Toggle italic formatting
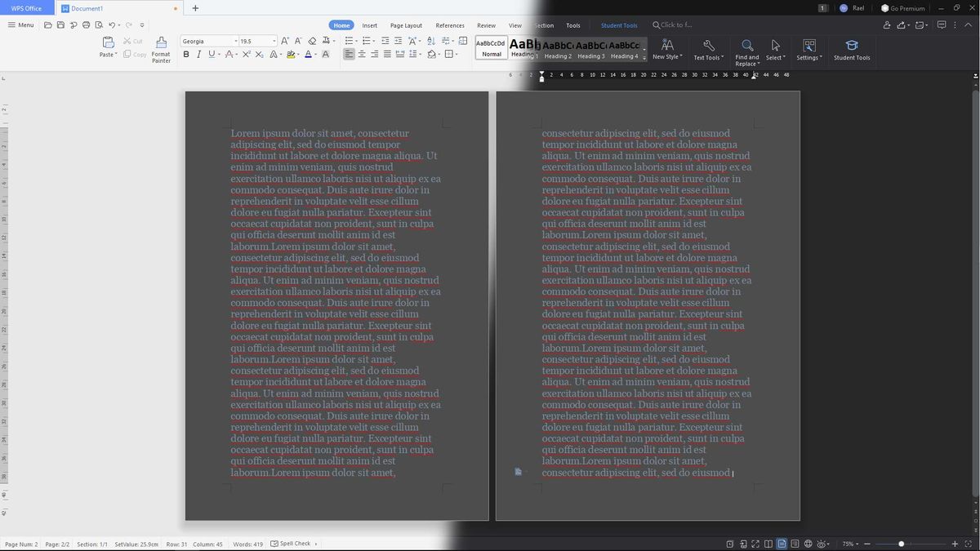Viewport: 980px width, 551px height. click(x=198, y=55)
